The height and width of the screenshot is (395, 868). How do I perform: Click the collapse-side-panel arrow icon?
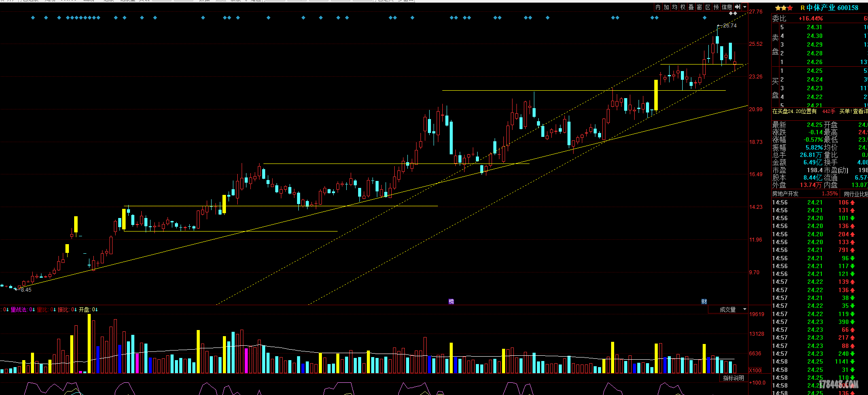[738, 7]
